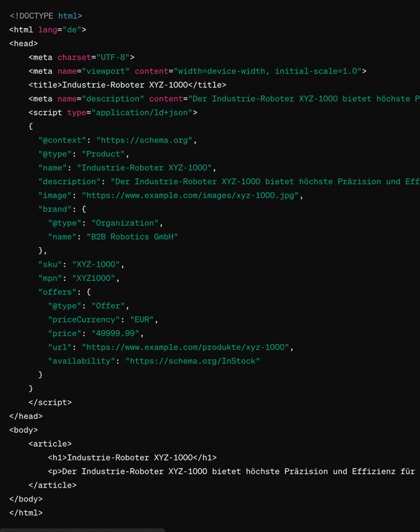Image resolution: width=420 pixels, height=532 pixels.
Task: Click the 'application/ld+json' script tag
Action: [113, 113]
